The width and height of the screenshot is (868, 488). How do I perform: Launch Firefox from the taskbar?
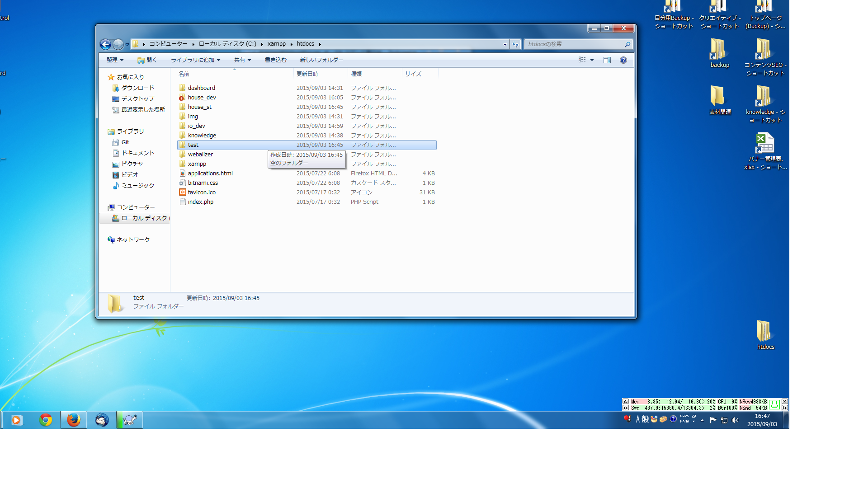tap(73, 420)
